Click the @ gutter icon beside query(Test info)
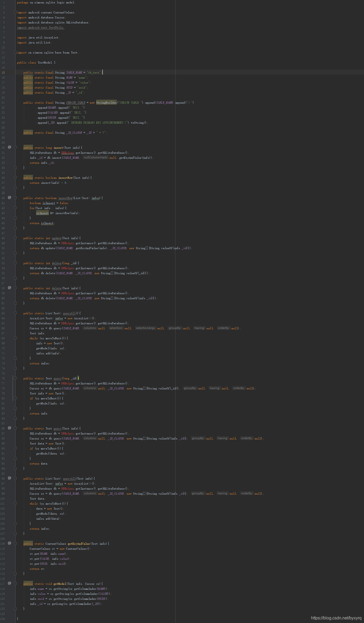Viewport: 364px width, 623px height. coord(9,428)
